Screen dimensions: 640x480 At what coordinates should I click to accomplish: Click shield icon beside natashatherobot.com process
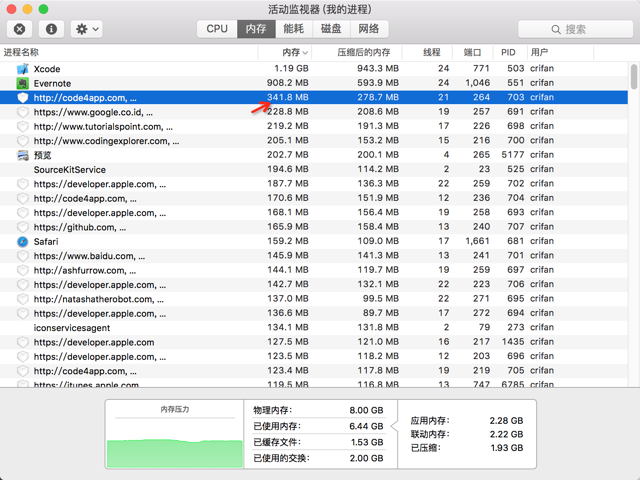23,299
